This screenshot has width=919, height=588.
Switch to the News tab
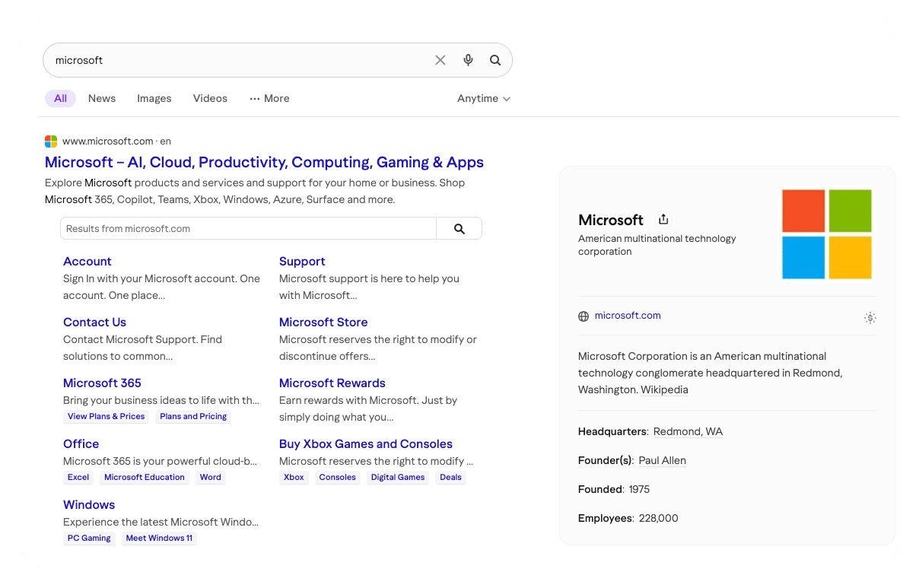[x=102, y=98]
